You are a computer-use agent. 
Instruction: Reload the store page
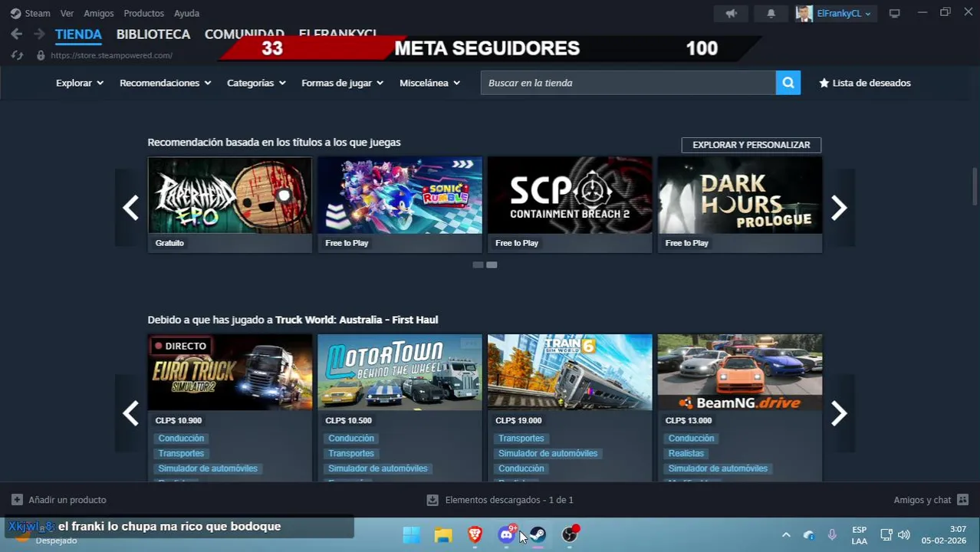pos(17,55)
